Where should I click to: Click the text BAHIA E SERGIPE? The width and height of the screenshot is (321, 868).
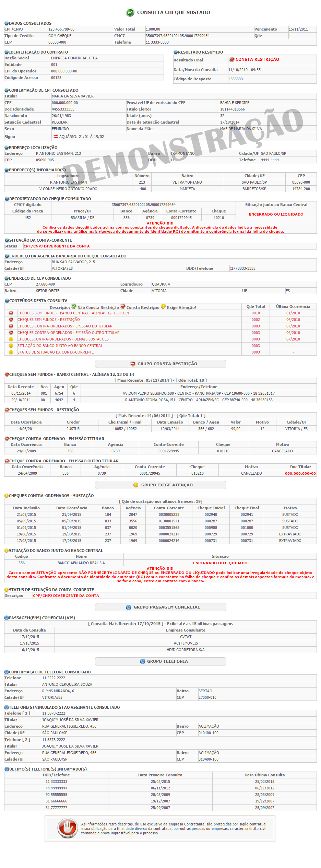point(235,103)
